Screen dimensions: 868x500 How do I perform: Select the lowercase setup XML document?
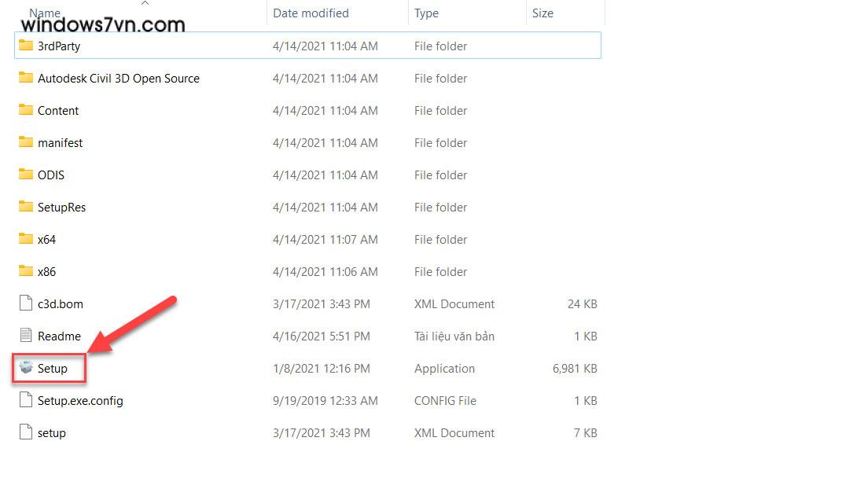click(x=52, y=432)
